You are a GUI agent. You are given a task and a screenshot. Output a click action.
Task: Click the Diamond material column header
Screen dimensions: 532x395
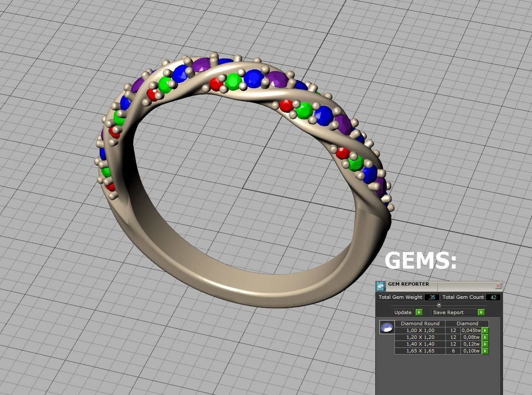tap(467, 323)
